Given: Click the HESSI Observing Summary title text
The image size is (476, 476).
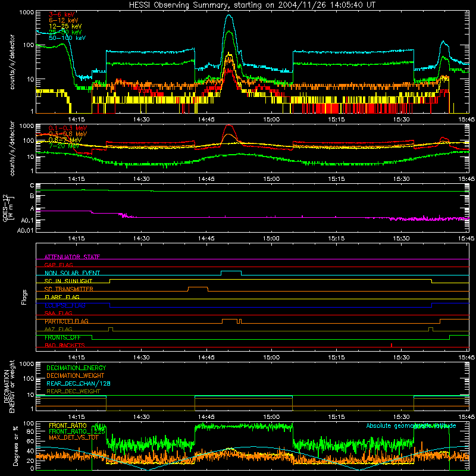Looking at the screenshot, I should (252, 5).
